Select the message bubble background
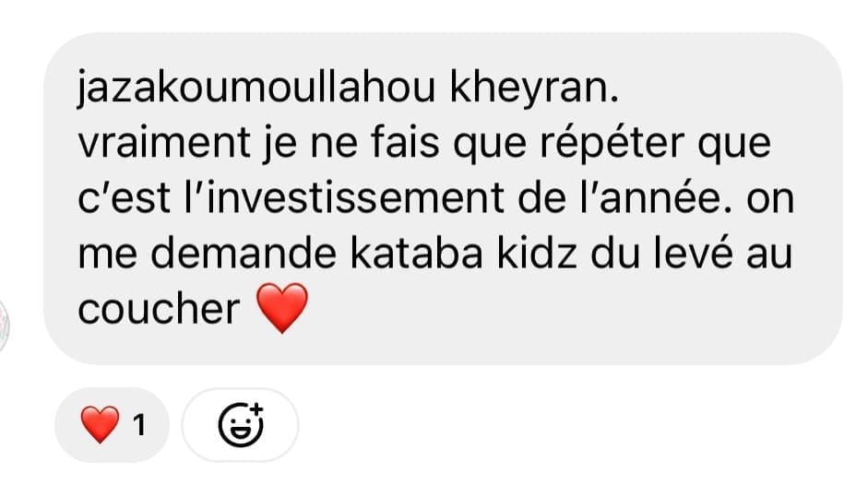Screen dimensions: 868x485 click(443, 198)
